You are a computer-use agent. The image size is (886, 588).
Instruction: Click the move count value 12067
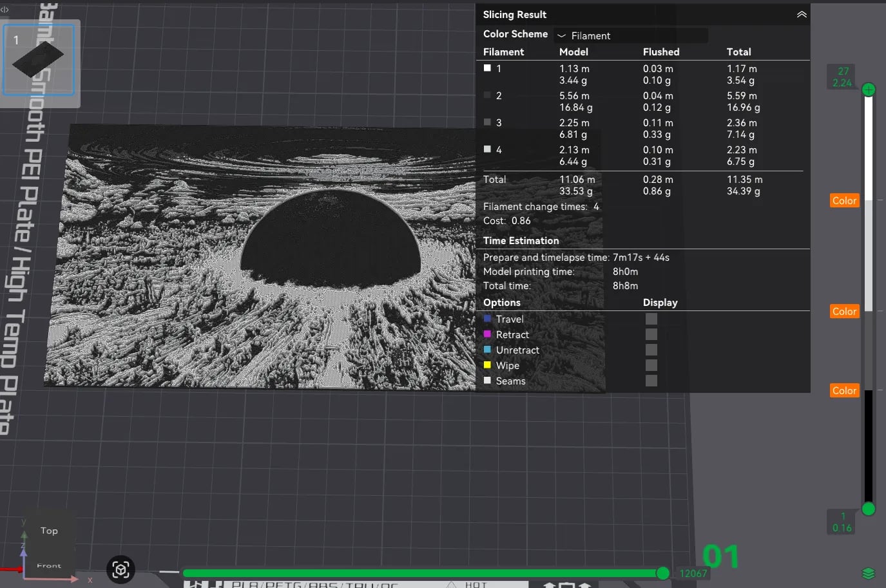coord(693,573)
